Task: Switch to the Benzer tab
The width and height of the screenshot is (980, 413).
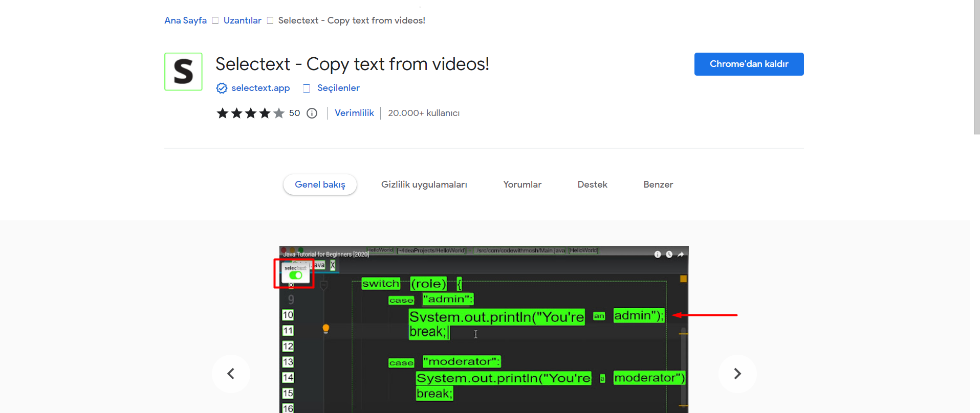Action: (658, 185)
